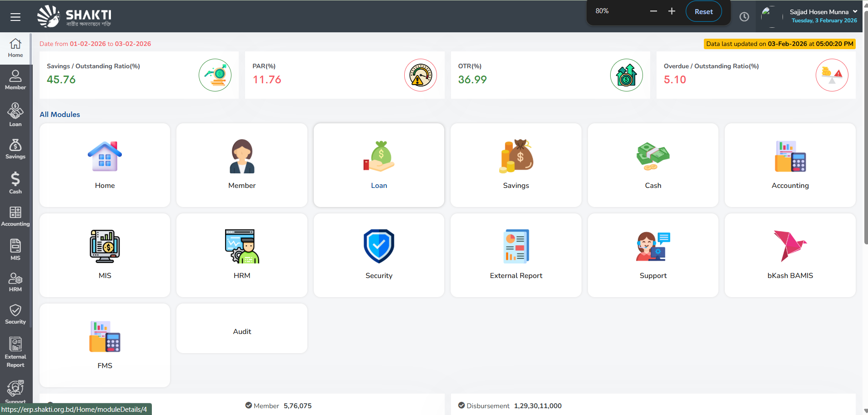Click the plus to increase zoom level
Image resolution: width=868 pixels, height=415 pixels.
tap(672, 11)
